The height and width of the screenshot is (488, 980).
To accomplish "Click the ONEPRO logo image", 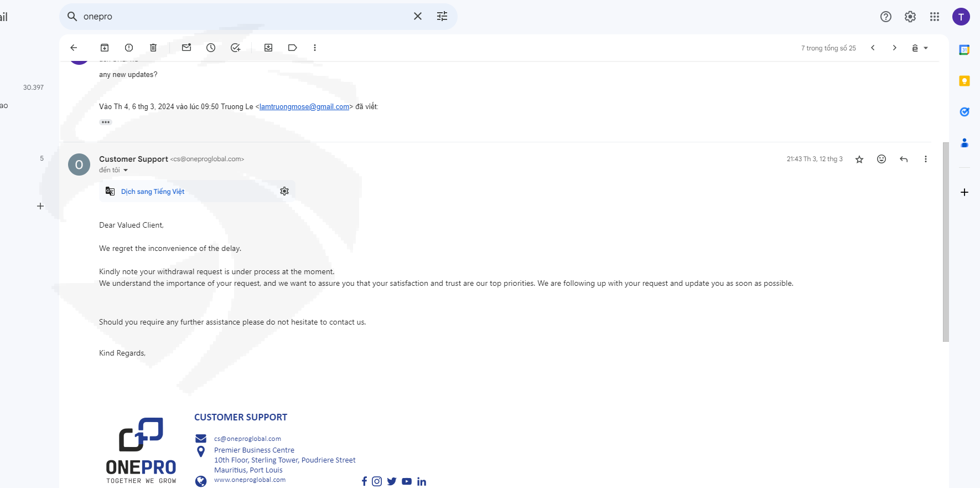I will pyautogui.click(x=141, y=450).
